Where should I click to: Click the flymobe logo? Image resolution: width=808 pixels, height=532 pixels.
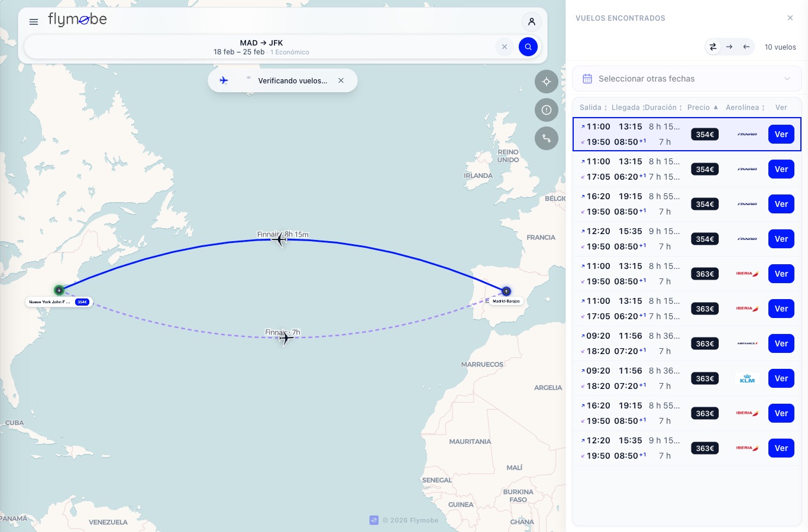coord(77,20)
